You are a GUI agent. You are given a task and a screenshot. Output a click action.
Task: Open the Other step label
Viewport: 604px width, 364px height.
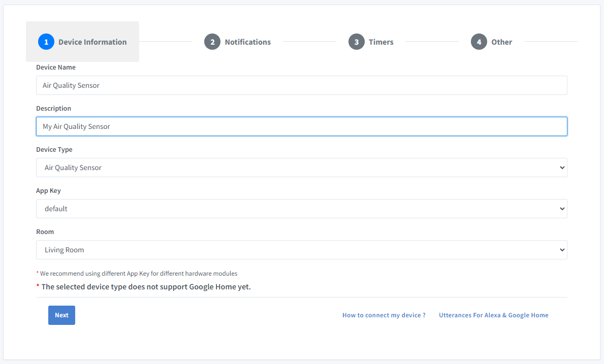(501, 42)
